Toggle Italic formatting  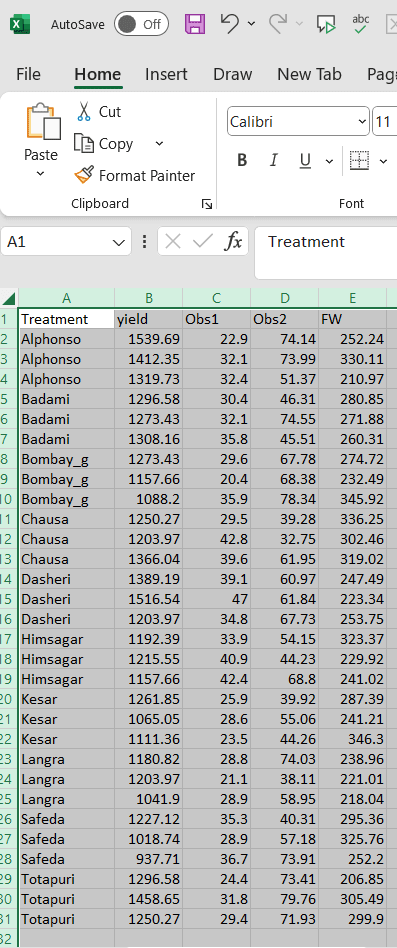pos(274,160)
